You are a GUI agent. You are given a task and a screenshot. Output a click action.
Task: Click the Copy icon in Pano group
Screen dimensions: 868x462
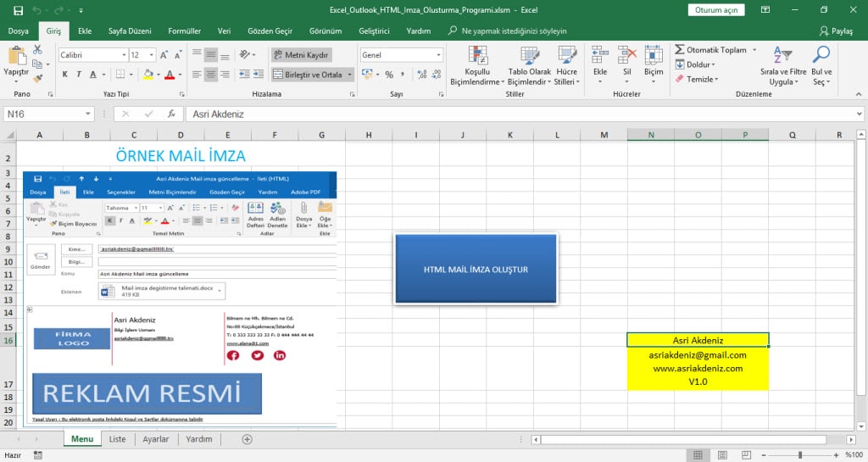[x=37, y=64]
